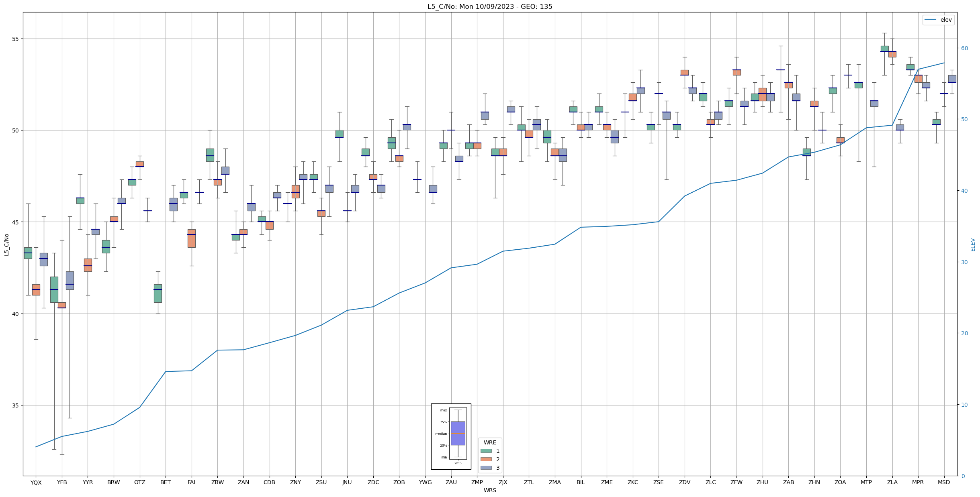Click the median label in boxplot key
980x497 pixels.
click(441, 434)
